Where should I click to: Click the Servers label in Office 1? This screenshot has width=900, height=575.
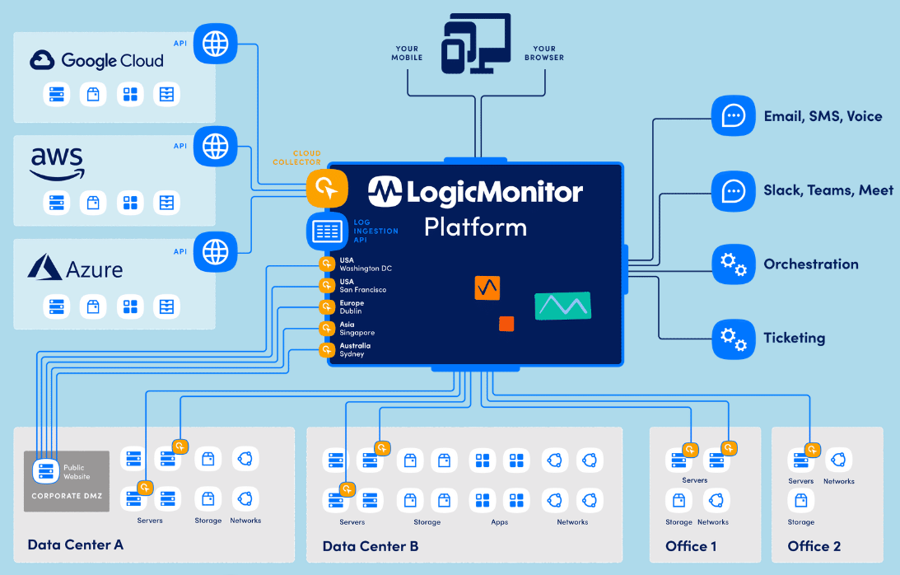[695, 480]
